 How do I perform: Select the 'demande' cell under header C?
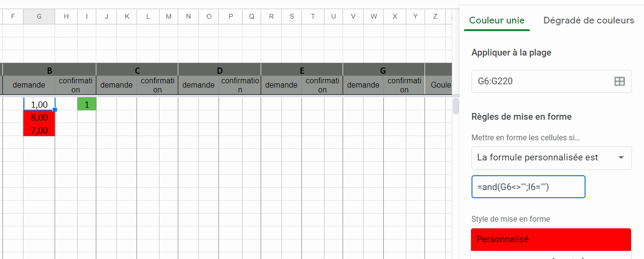[x=116, y=85]
